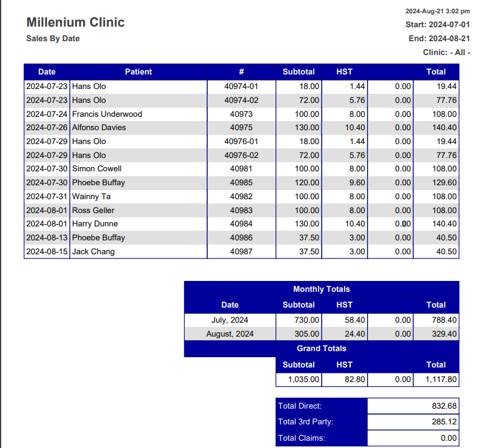Select the 129.60 total amount

click(445, 182)
